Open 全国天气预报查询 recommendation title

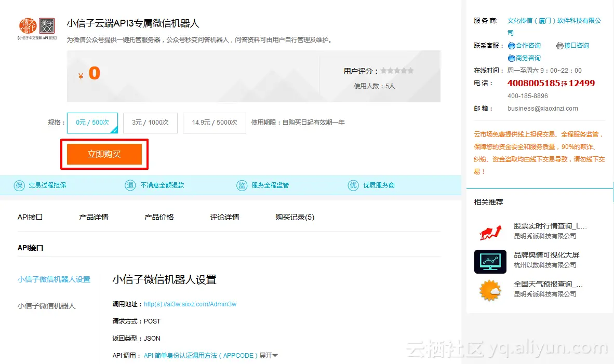(x=548, y=284)
